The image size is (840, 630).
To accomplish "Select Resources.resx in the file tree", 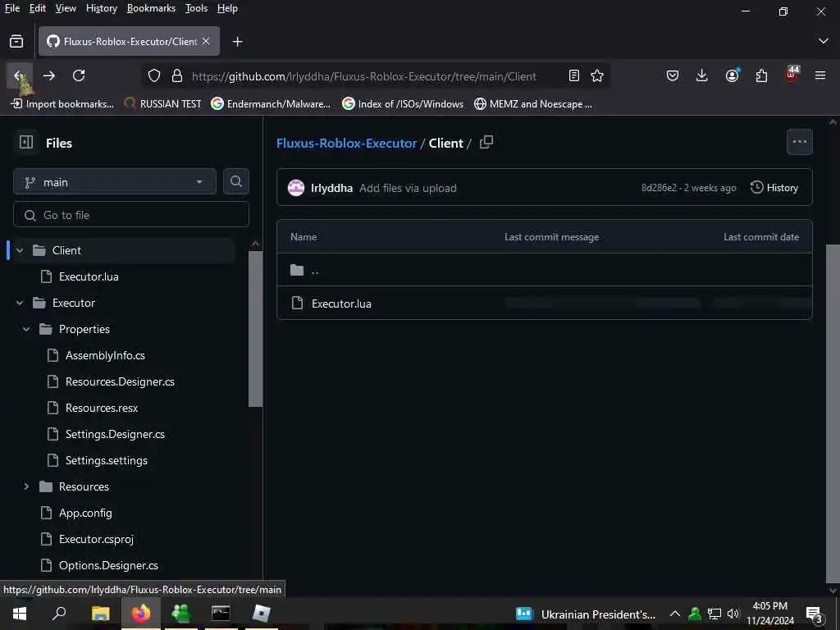I will [101, 408].
